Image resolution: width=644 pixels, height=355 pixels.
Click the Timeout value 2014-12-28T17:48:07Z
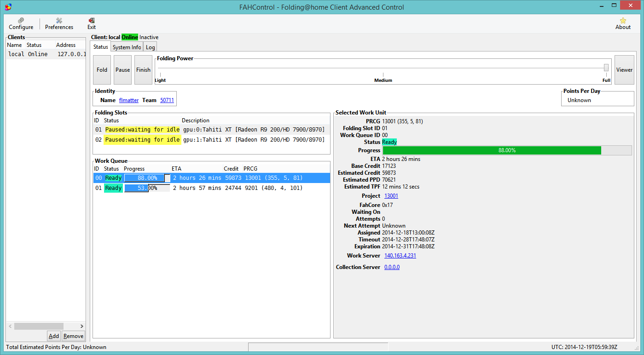tap(408, 240)
